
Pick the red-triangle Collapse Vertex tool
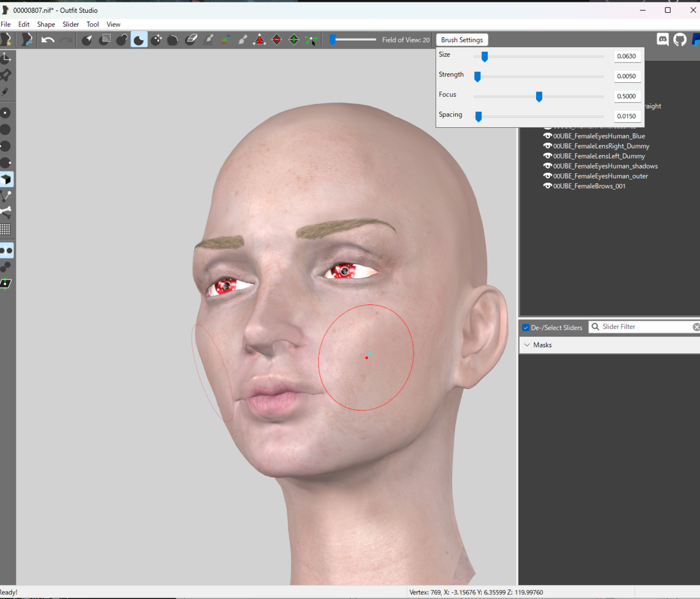(x=260, y=40)
